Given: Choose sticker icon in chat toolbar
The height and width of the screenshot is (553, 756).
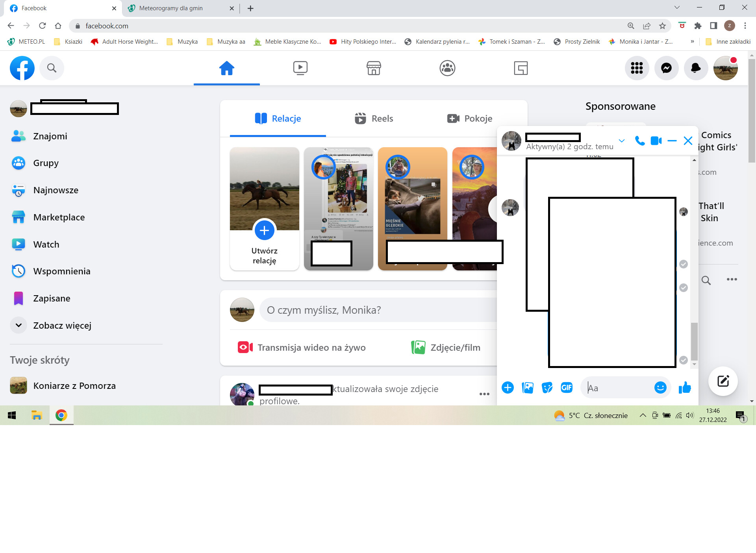Looking at the screenshot, I should [x=547, y=388].
